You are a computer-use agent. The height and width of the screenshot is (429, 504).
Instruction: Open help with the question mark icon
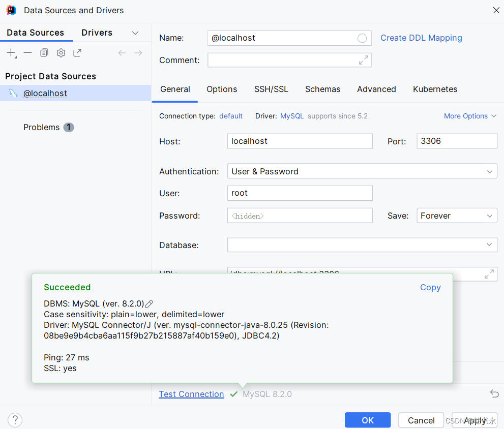pos(15,420)
